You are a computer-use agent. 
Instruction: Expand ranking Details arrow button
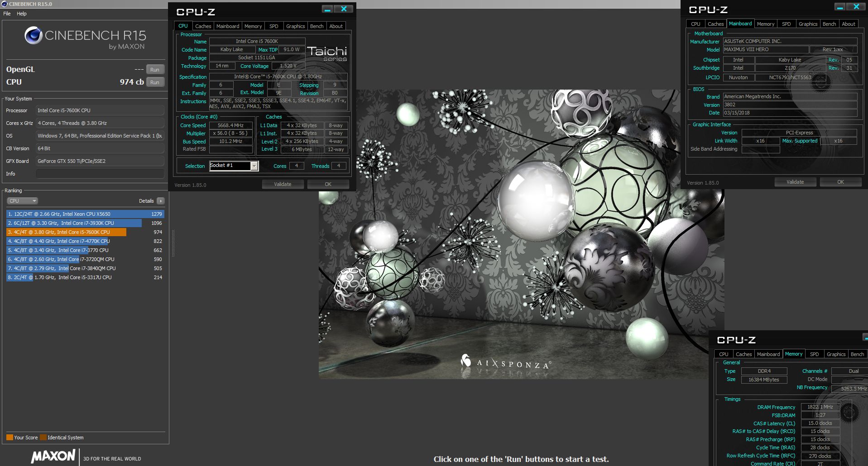tap(161, 201)
